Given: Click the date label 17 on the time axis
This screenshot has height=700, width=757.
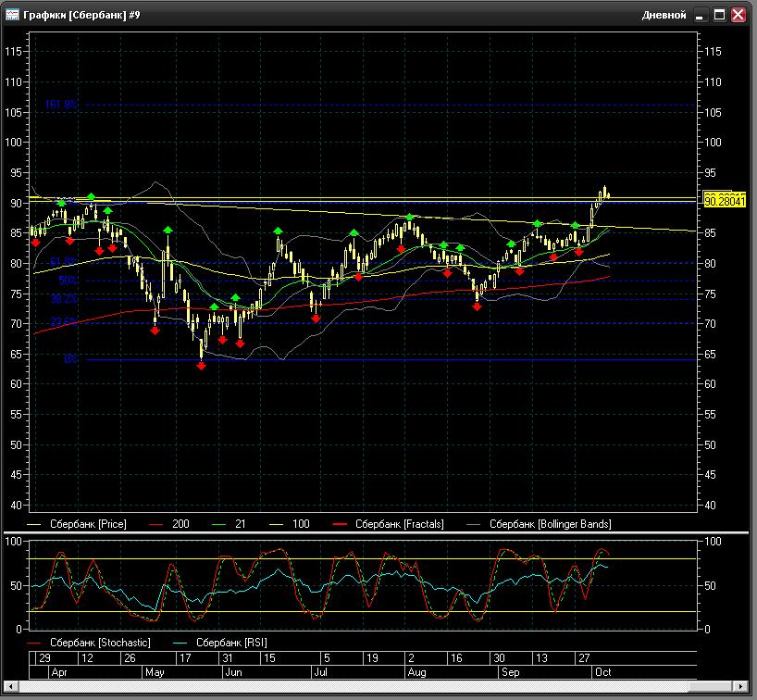Looking at the screenshot, I should 185,658.
